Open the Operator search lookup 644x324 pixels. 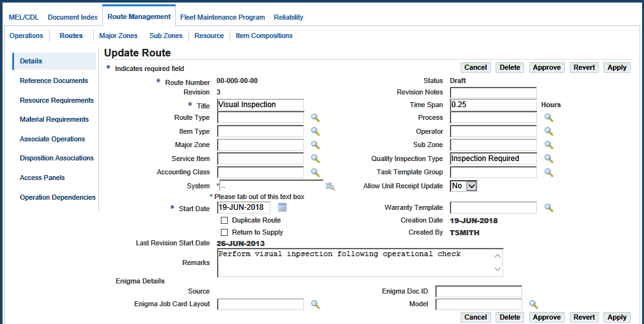[549, 131]
